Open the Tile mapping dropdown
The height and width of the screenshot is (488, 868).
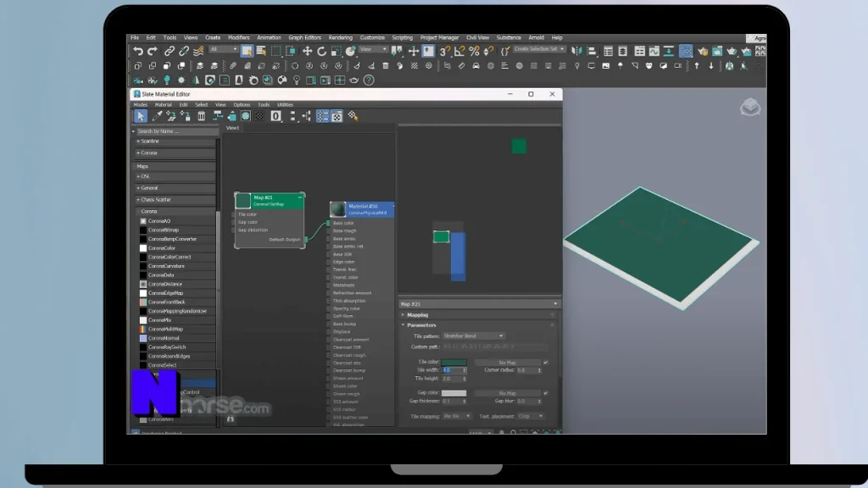click(457, 416)
